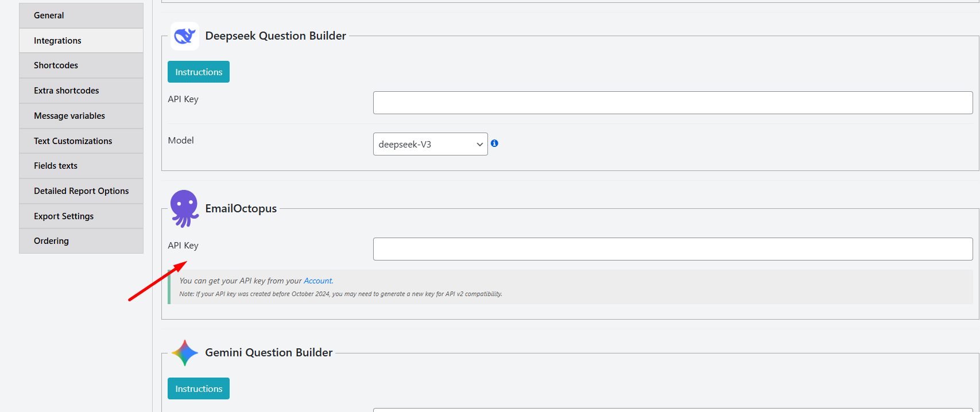Viewport: 980px width, 412px height.
Task: Click Instructions button under Gemini Question Builder
Action: tap(199, 388)
